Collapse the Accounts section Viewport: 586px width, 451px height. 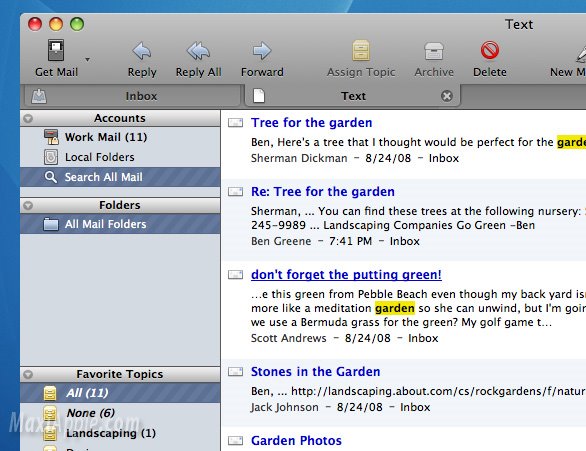(28, 118)
